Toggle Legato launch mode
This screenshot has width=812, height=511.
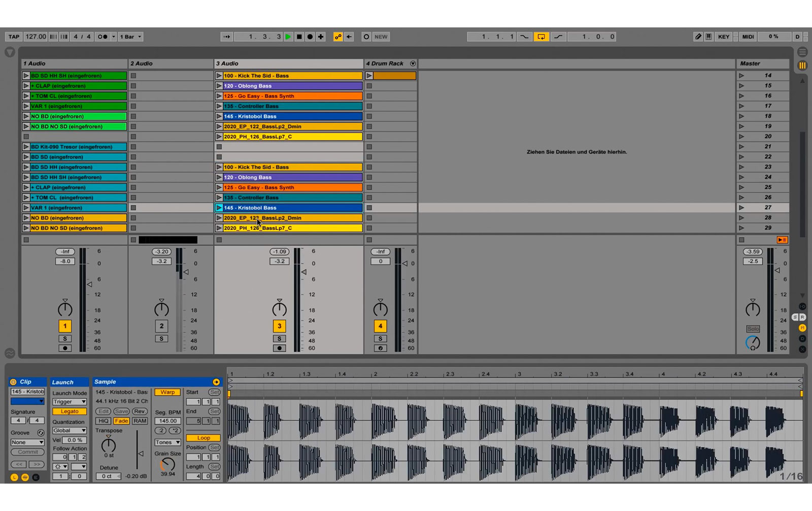(x=70, y=412)
